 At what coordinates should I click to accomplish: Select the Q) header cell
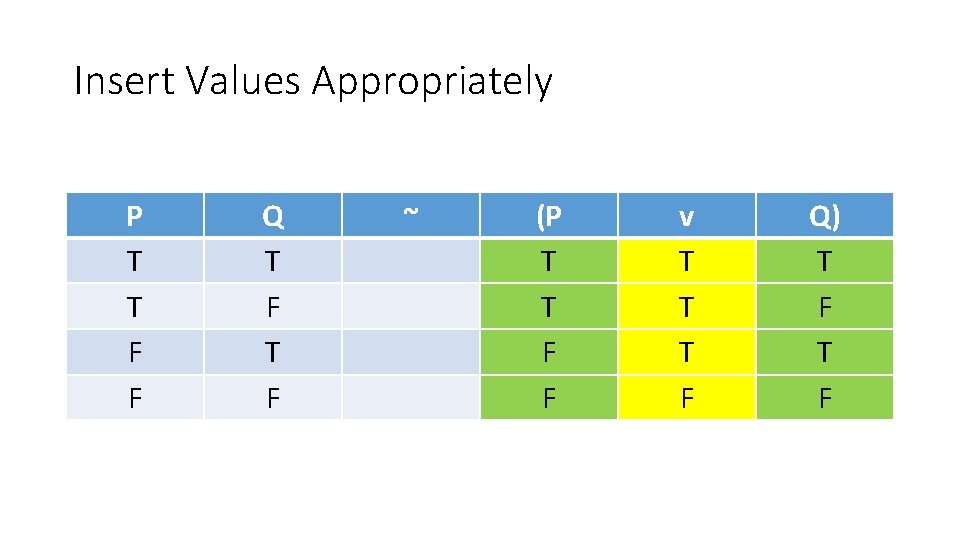825,215
